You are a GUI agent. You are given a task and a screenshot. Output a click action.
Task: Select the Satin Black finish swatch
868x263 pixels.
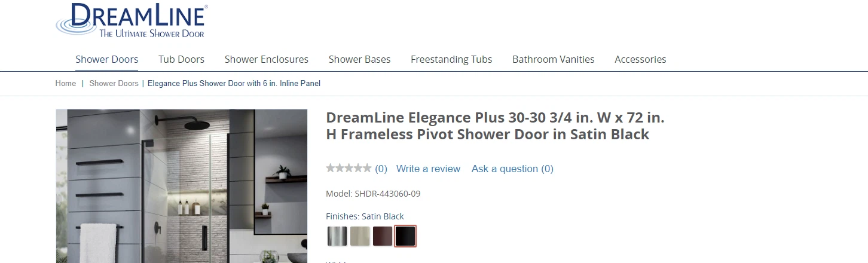(405, 236)
